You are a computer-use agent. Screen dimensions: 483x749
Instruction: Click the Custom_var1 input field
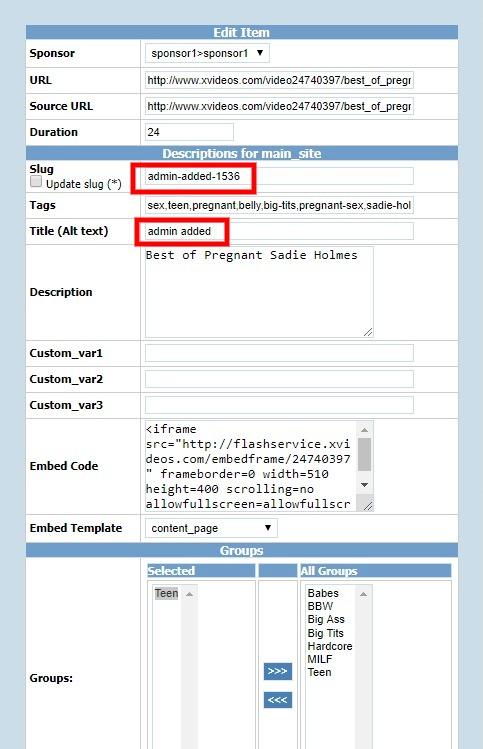point(279,353)
